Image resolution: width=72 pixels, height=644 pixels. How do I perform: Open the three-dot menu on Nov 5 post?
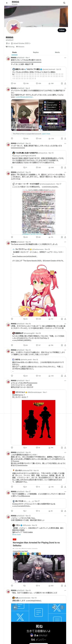coord(65,88)
